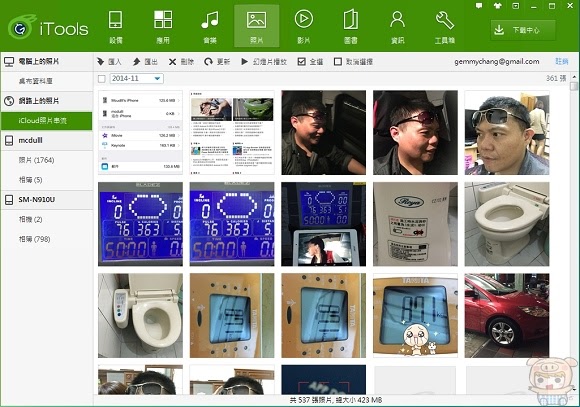Click the 刪除 delete X button
This screenshot has width=580, height=407.
point(181,61)
